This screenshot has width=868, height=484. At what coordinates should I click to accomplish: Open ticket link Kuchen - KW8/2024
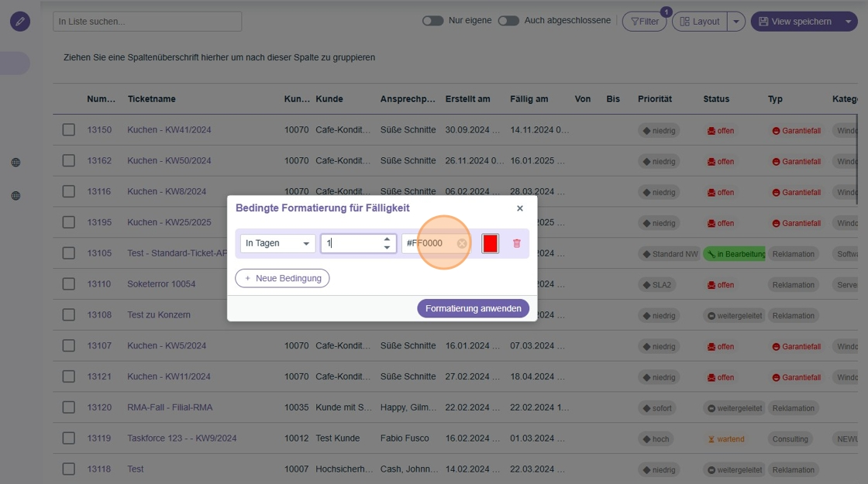click(x=167, y=191)
